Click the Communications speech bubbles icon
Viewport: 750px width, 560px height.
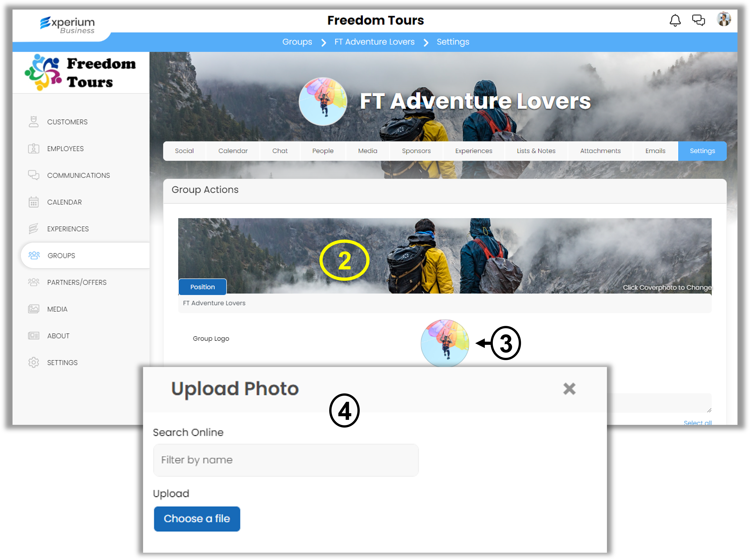[33, 175]
